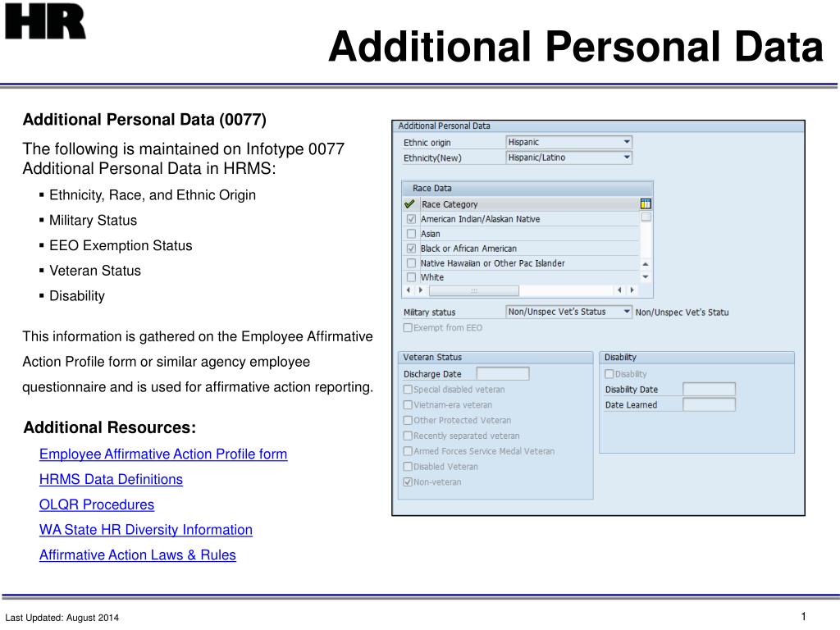Viewport: 840px width, 630px height.
Task: Click the HR logo
Action: tap(46, 21)
